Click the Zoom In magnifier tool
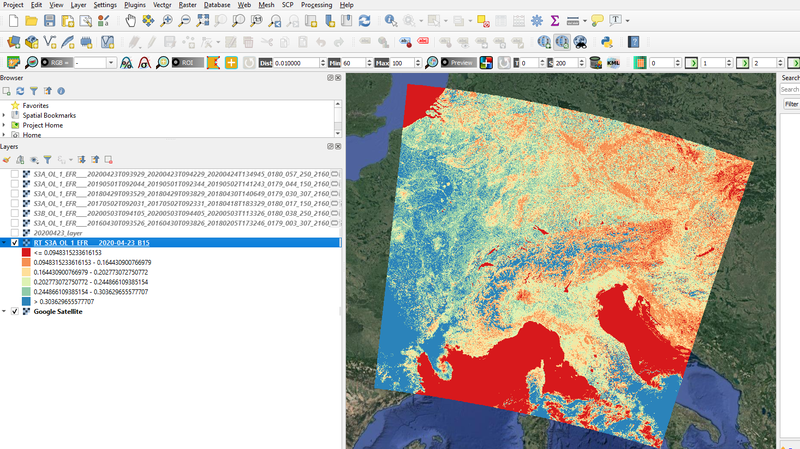The image size is (800, 449). tap(167, 20)
